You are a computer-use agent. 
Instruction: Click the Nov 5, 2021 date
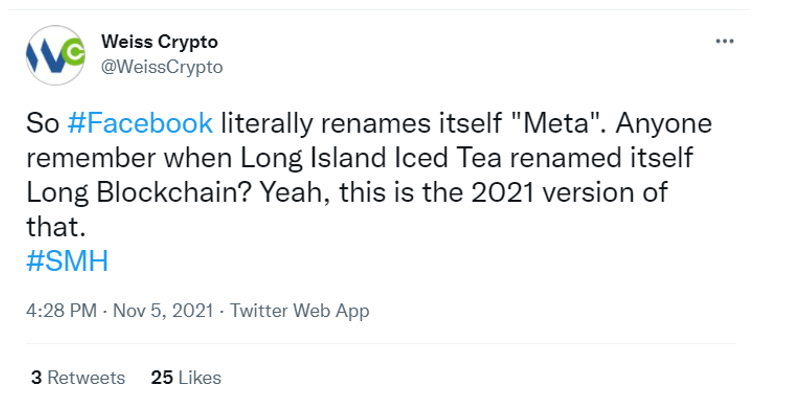[163, 310]
